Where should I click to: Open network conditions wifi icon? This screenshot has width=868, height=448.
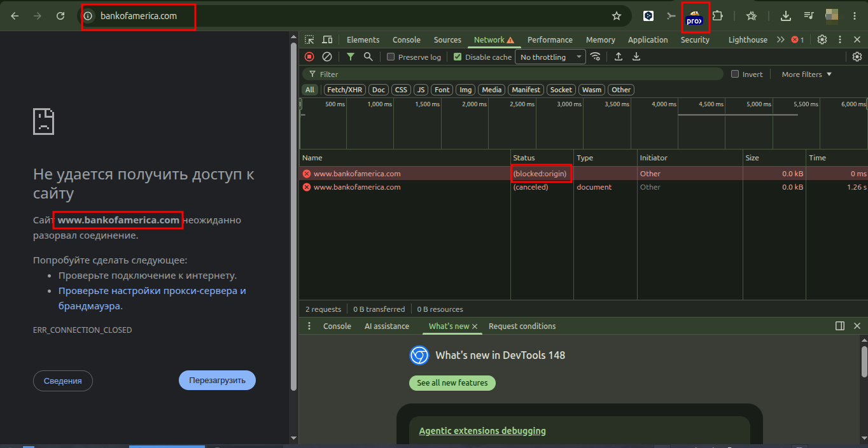click(596, 57)
